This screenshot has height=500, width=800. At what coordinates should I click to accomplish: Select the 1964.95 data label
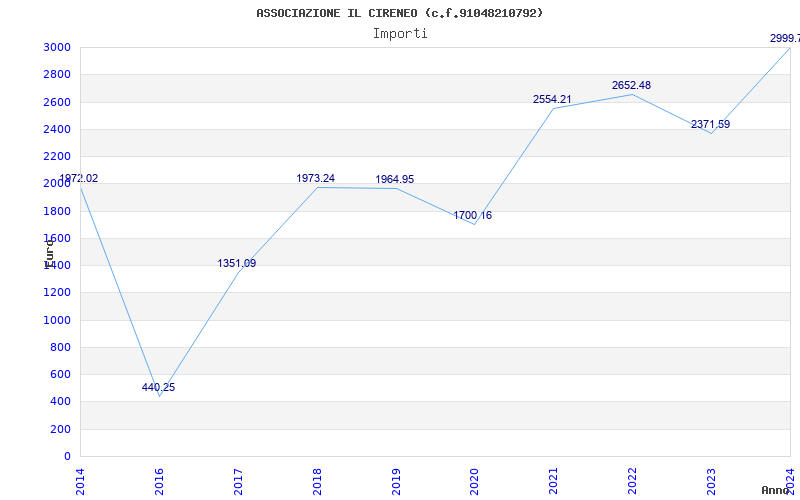click(x=395, y=180)
